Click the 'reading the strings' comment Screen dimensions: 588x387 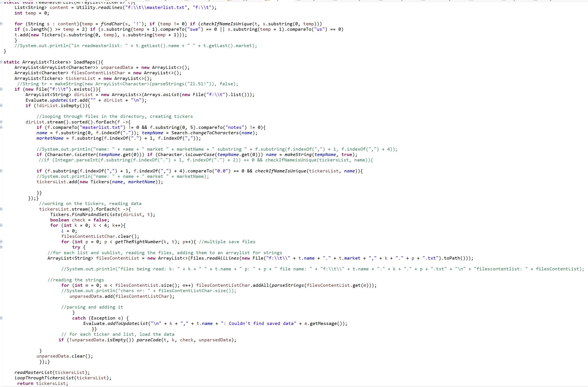76,280
